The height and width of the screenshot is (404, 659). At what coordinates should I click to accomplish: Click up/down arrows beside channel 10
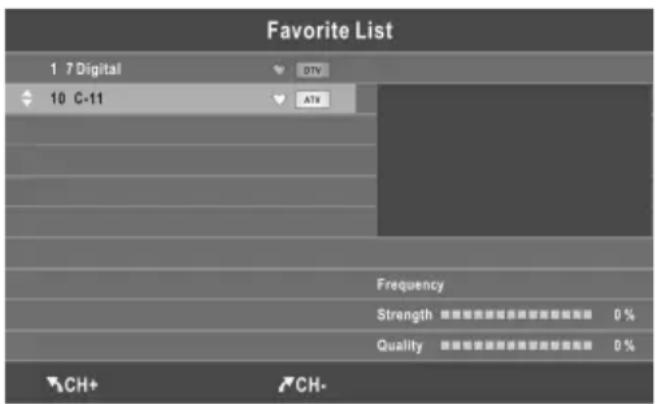[x=26, y=100]
